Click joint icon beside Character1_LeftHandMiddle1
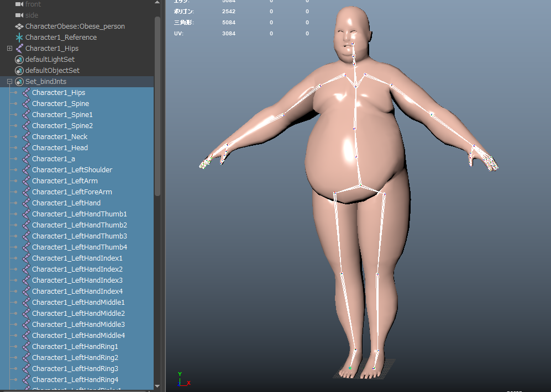 tap(26, 303)
